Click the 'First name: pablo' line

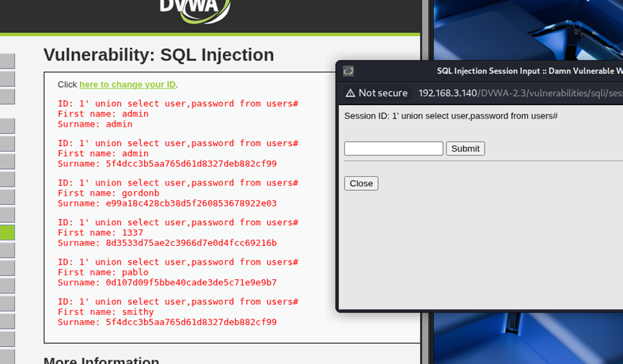103,273
